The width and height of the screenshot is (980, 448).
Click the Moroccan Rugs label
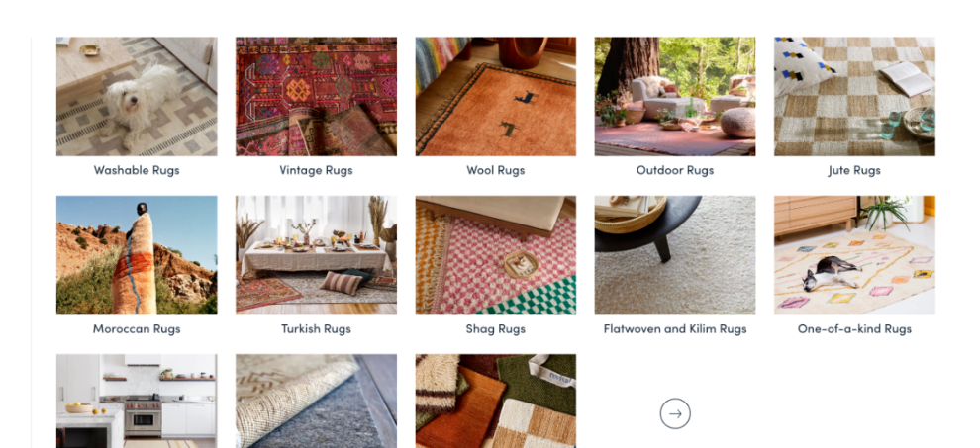(137, 328)
